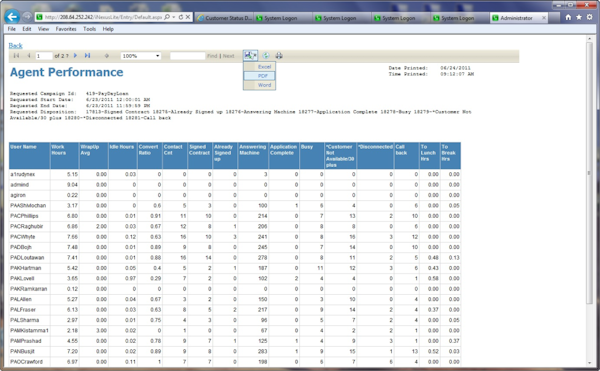Viewport: 600px width, 371px height.
Task: Print the report via printer icon
Action: (279, 56)
